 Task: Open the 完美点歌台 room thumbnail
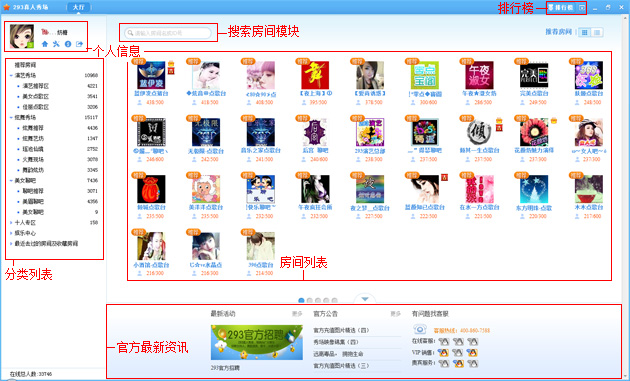click(534, 75)
